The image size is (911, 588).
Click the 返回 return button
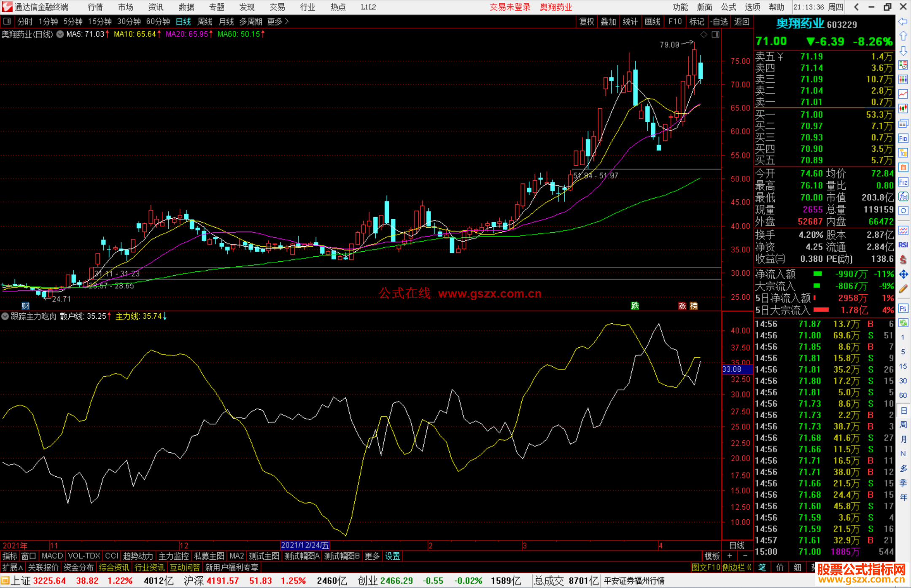coord(742,21)
